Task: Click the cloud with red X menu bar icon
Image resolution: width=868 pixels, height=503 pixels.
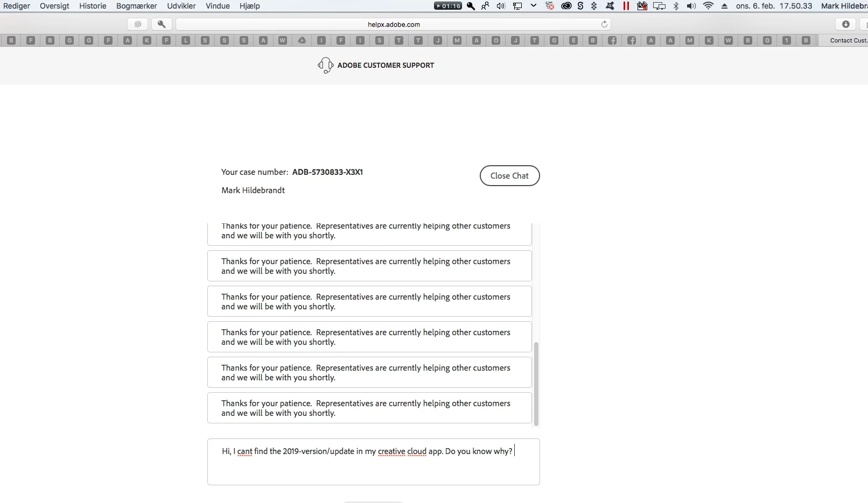Action: tap(550, 6)
